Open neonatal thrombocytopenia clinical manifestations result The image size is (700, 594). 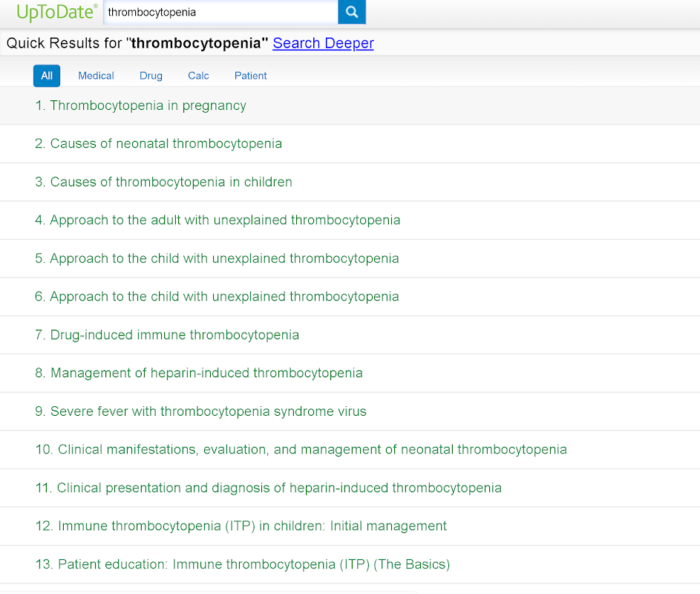point(312,449)
